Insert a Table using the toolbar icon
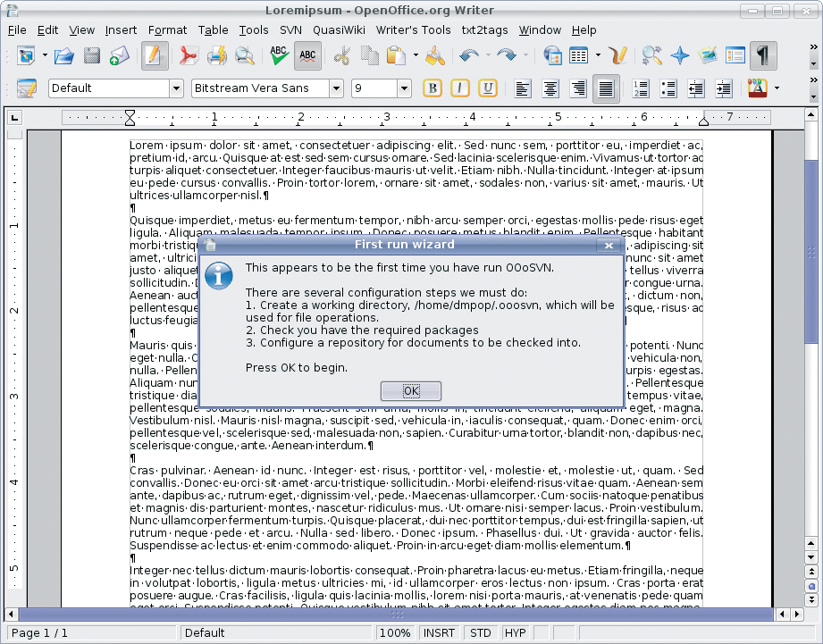 (578, 55)
